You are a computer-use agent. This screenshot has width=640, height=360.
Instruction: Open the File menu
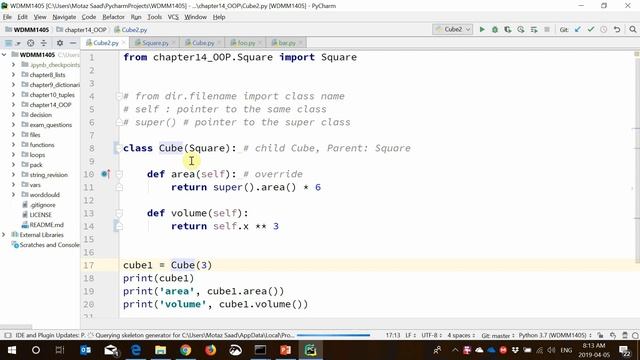(7, 17)
